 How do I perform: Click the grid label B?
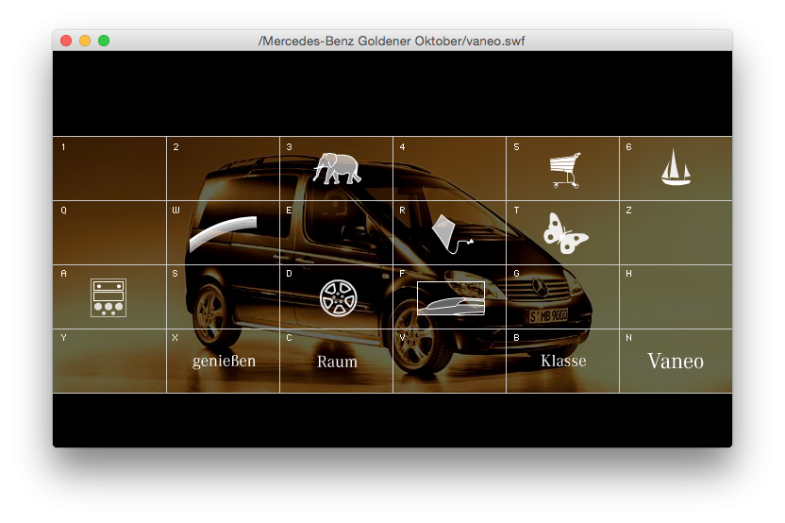coord(517,338)
